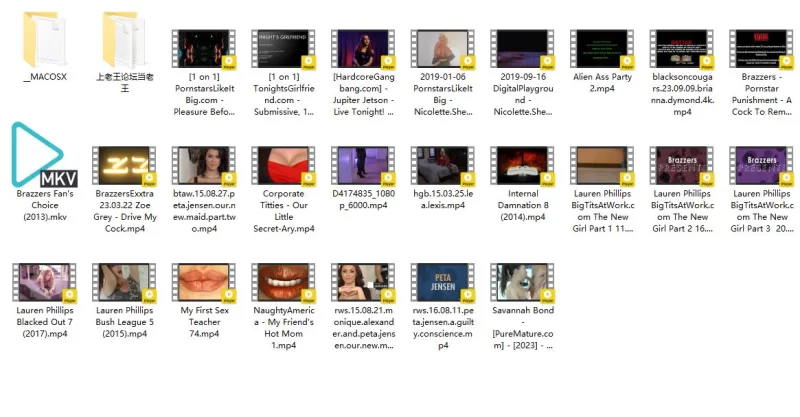Select Lauren Phillips Blacked Out 7 (2017).mp4
Image resolution: width=800 pixels, height=417 pixels.
pos(45,283)
